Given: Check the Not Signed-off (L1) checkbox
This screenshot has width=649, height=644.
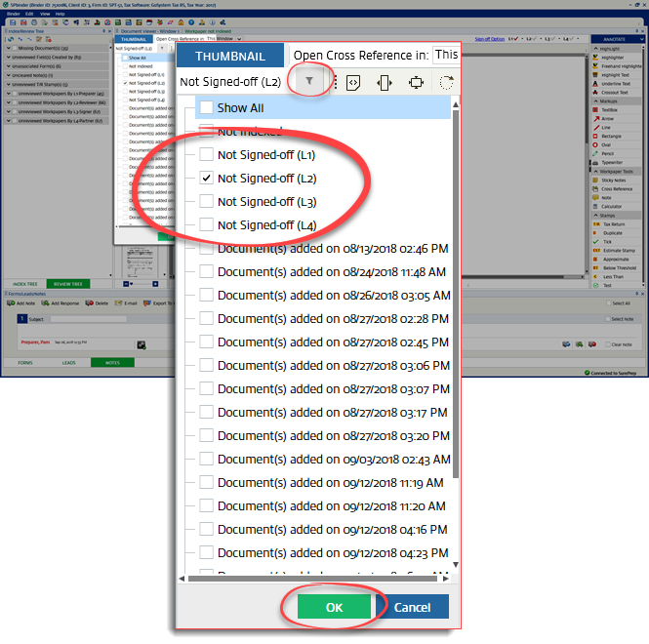Looking at the screenshot, I should 206,154.
